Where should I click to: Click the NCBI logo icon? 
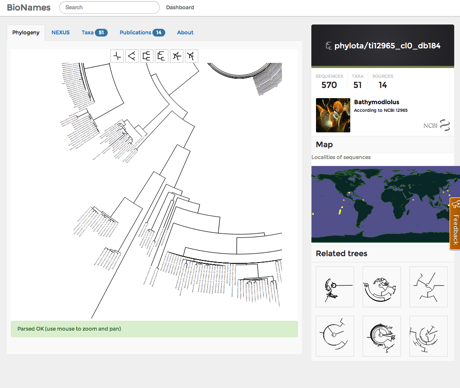tap(437, 125)
